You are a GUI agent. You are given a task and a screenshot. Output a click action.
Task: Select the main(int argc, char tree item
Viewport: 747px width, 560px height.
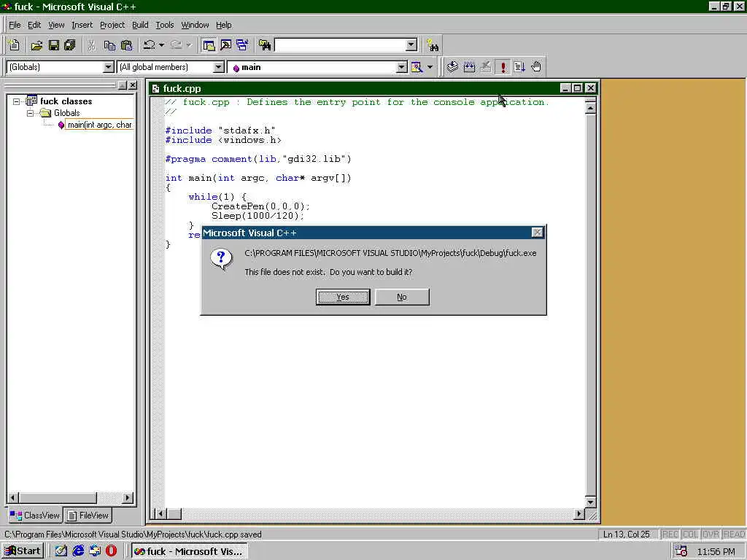99,125
